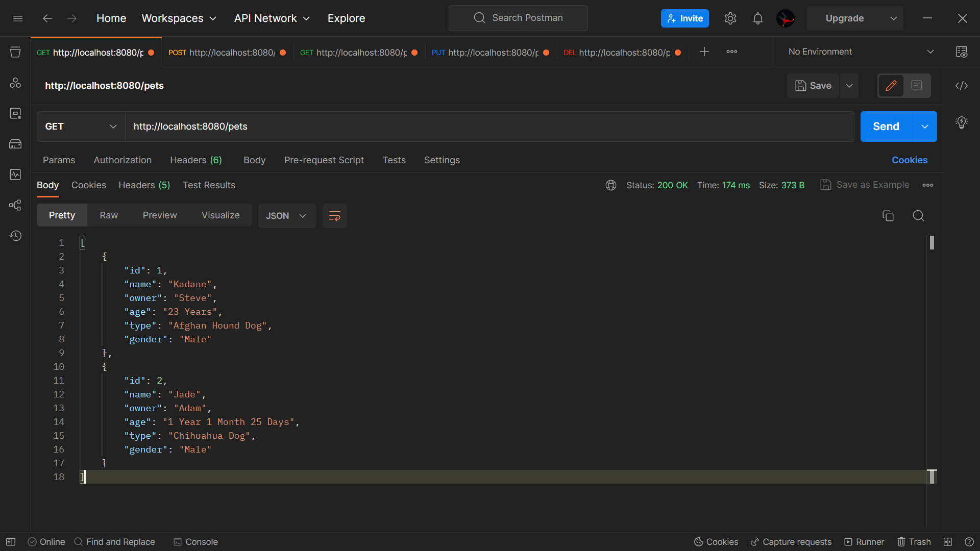Copy response body with copy icon

point(888,216)
